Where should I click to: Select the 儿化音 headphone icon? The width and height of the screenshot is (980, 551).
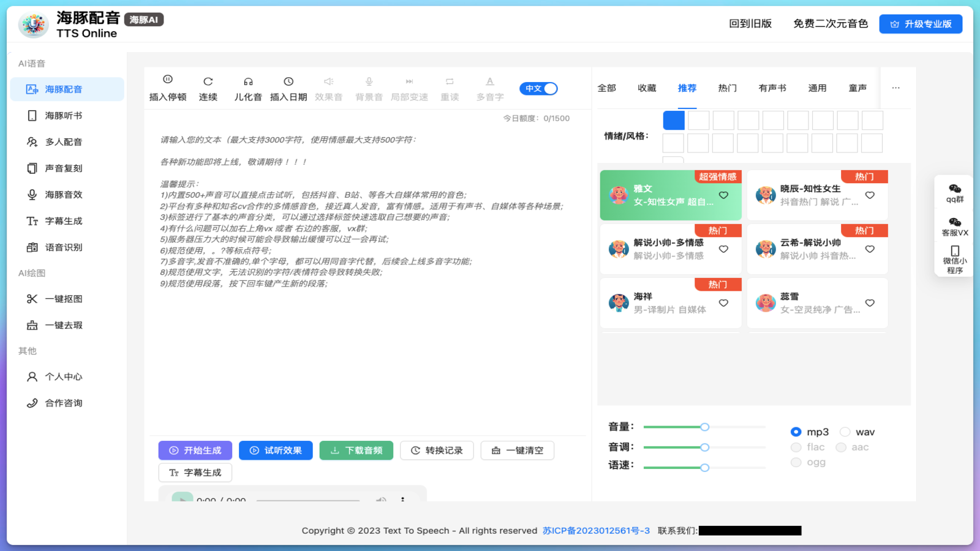coord(248,81)
